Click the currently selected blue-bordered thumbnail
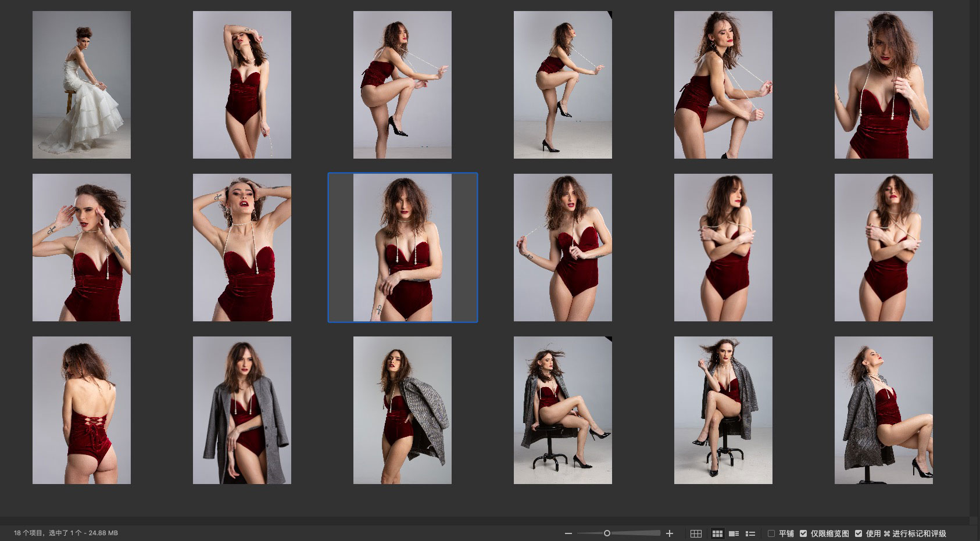The height and width of the screenshot is (541, 980). (x=402, y=248)
